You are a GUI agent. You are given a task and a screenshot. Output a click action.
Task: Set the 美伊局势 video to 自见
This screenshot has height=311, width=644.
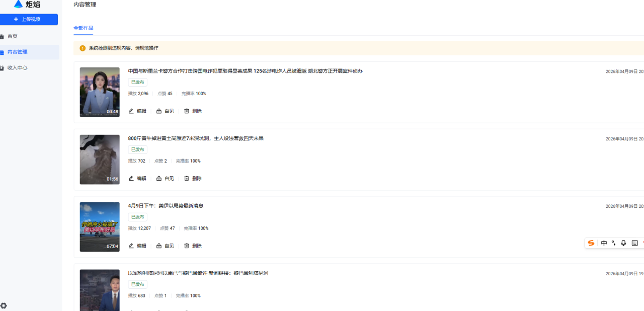pos(165,246)
